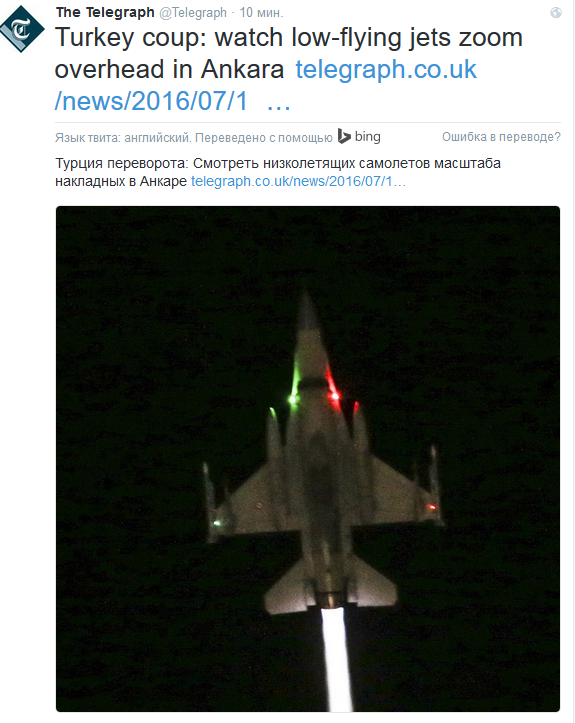The height and width of the screenshot is (723, 575).
Task: Click the 'Язык твита: английский' label
Action: (x=123, y=137)
